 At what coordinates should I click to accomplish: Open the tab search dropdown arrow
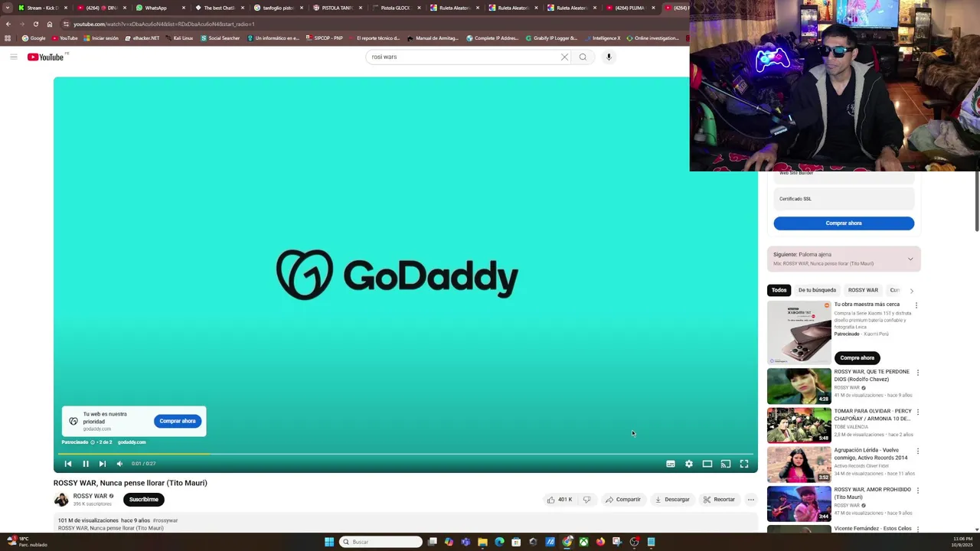point(8,8)
